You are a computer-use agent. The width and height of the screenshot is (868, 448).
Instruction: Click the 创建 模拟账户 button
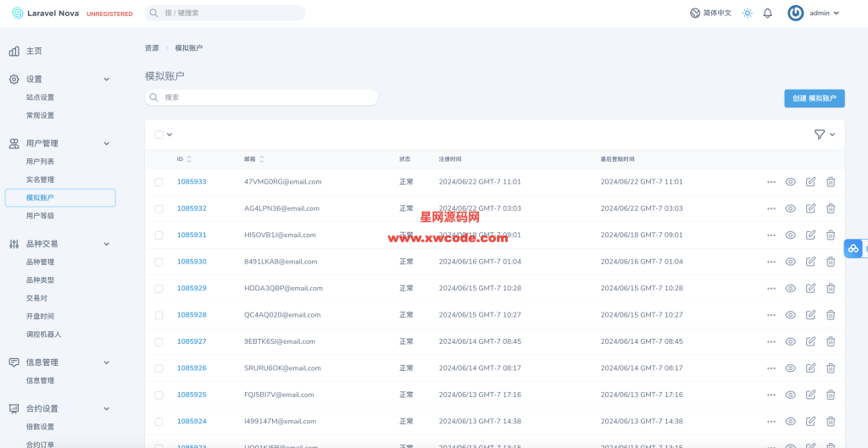coord(814,98)
